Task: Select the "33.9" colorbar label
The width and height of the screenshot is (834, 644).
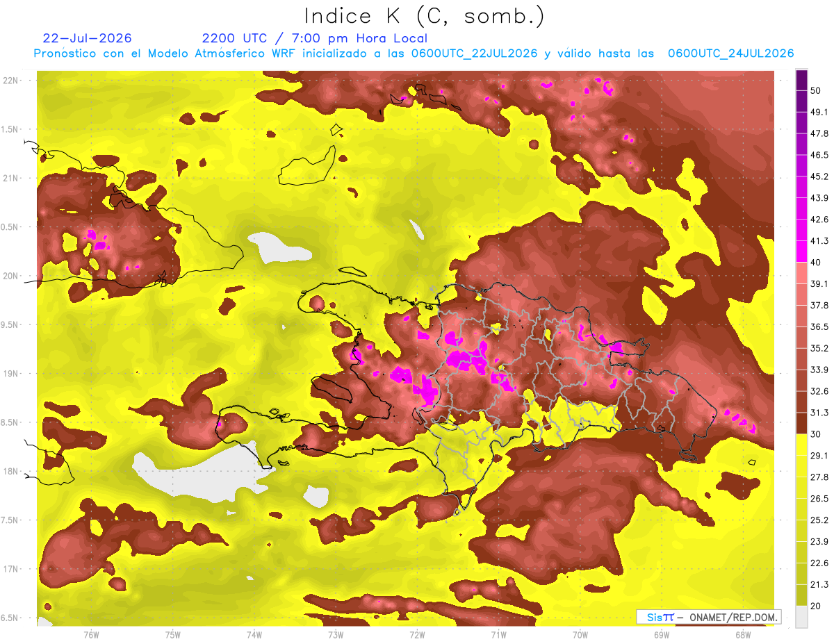Action: tap(819, 370)
